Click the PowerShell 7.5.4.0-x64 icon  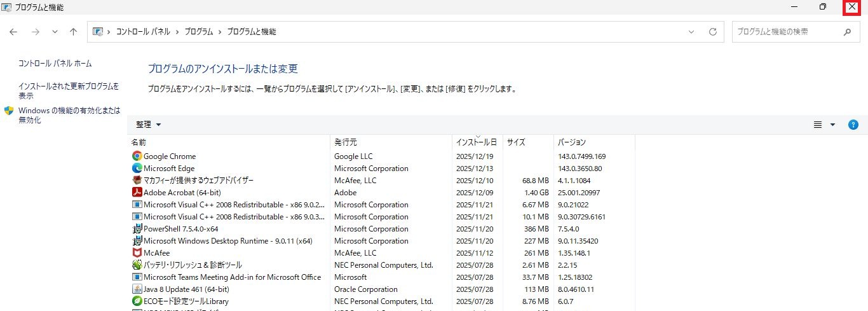pyautogui.click(x=137, y=229)
